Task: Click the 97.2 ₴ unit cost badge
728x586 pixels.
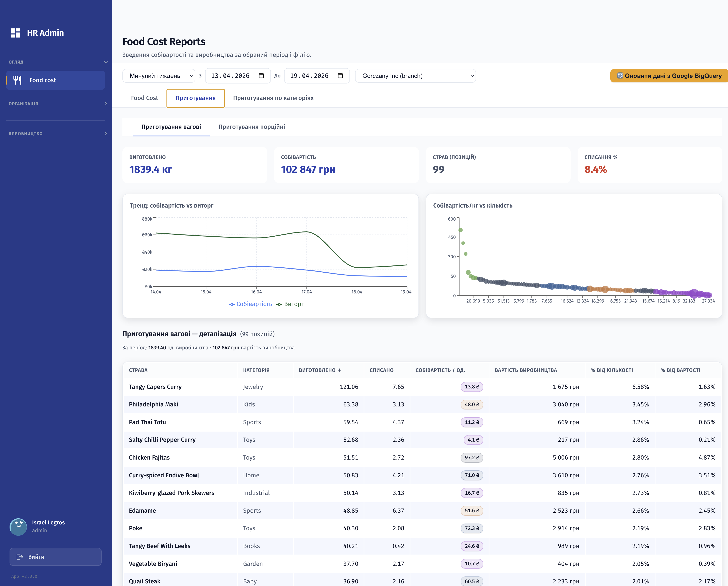Action: coord(472,457)
